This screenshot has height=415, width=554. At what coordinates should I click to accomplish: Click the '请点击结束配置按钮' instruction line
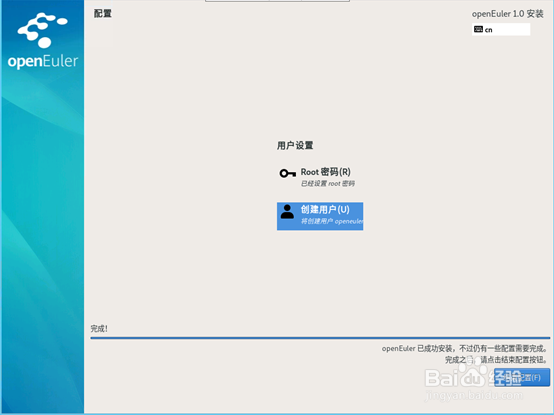tap(496, 360)
